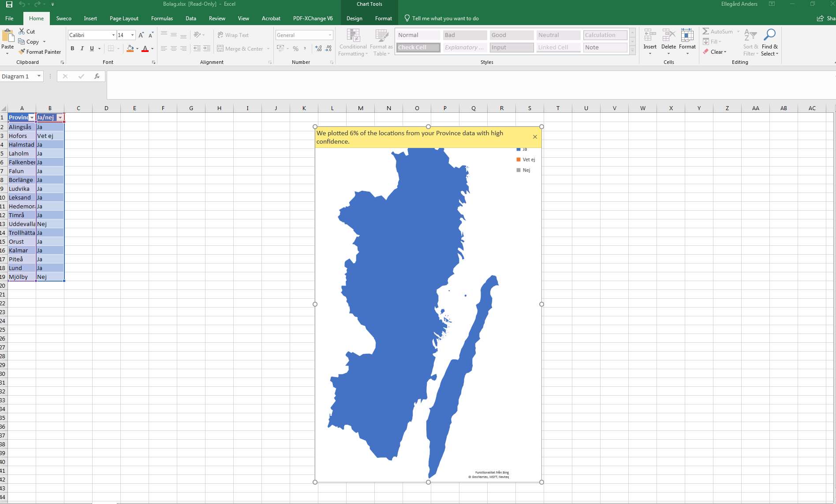Click the Percent Style icon
Image resolution: width=836 pixels, height=504 pixels.
[x=295, y=48]
